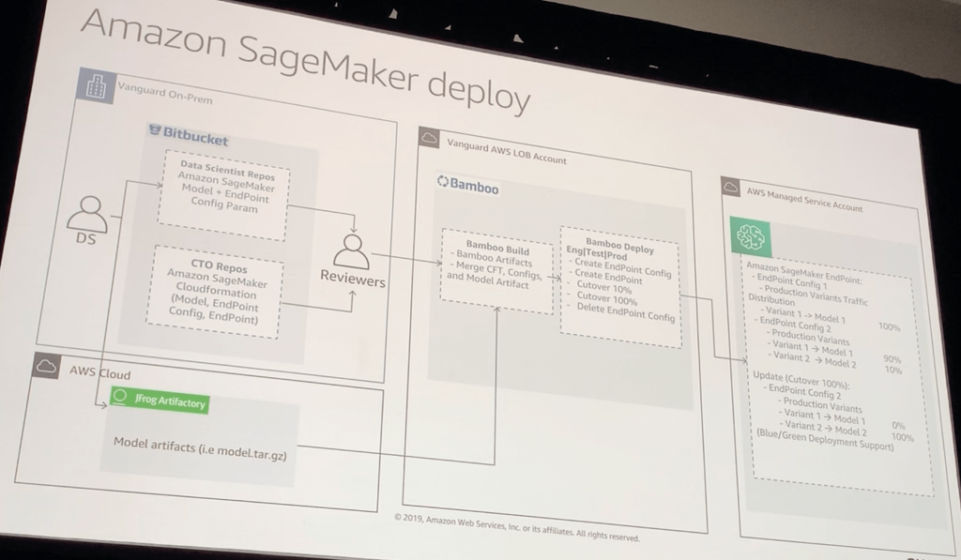The width and height of the screenshot is (961, 560).
Task: Click the '0%' traffic value
Action: (x=898, y=425)
